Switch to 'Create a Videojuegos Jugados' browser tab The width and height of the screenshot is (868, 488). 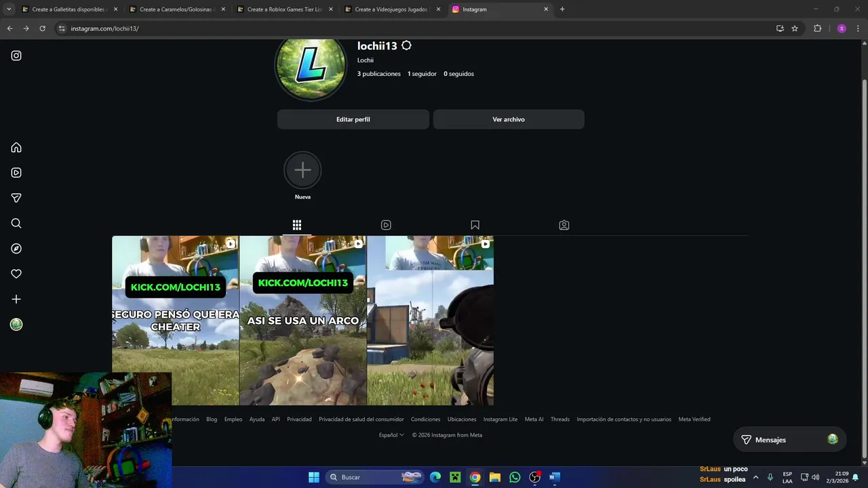[392, 9]
